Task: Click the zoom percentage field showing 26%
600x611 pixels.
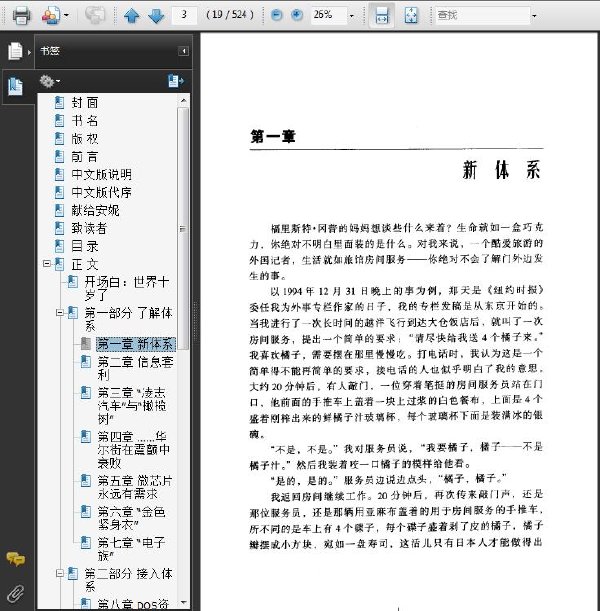Action: point(328,15)
